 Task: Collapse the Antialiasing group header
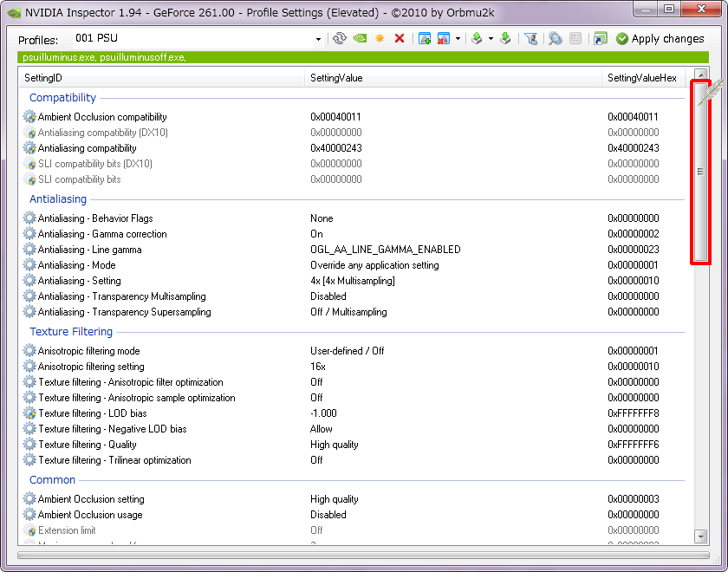click(x=58, y=198)
